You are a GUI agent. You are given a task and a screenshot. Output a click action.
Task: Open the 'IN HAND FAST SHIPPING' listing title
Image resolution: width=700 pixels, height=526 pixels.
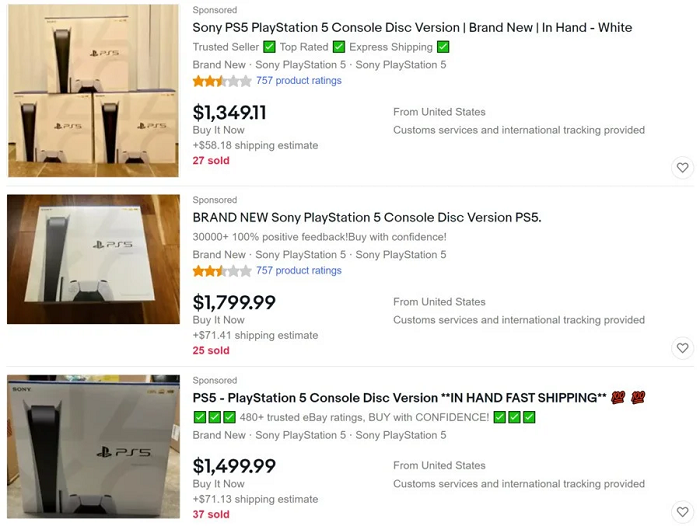pos(400,398)
